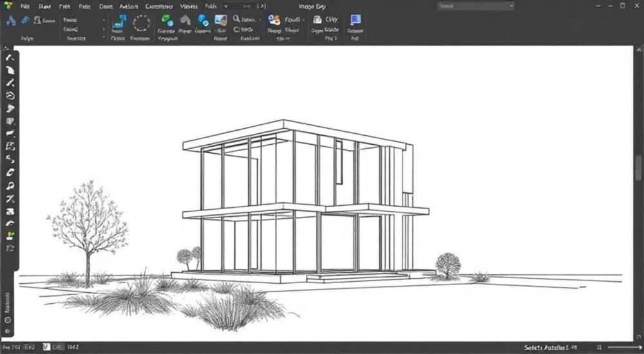Select the dashed circle ribbon tool

pos(142,23)
